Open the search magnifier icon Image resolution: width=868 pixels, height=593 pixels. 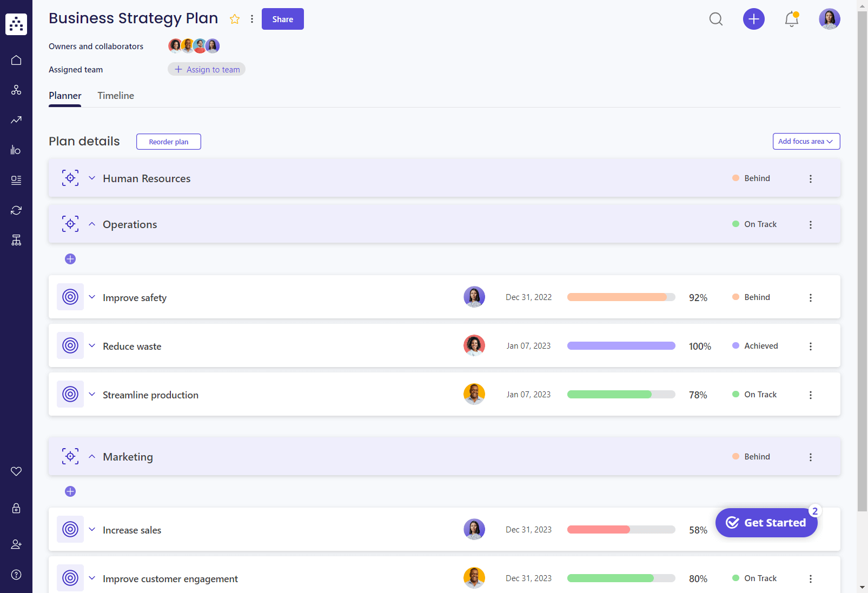[715, 19]
